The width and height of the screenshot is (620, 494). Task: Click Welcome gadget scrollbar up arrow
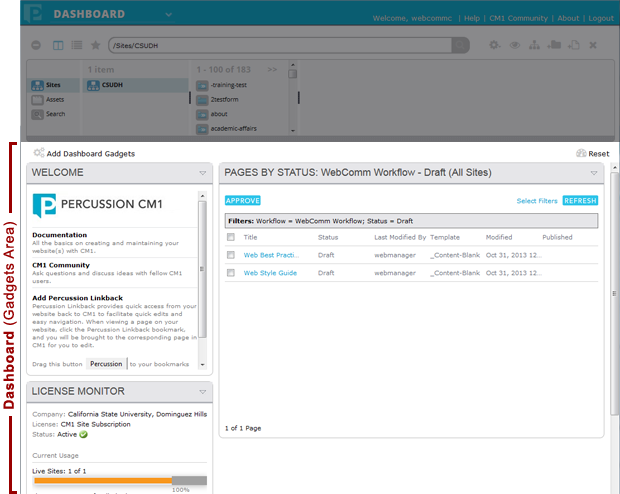click(x=202, y=196)
